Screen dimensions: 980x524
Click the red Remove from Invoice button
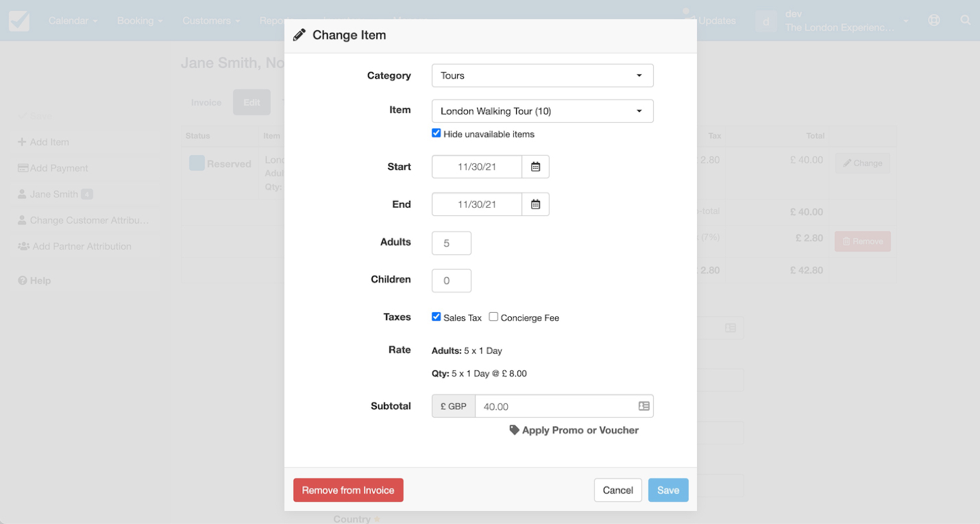tap(348, 490)
